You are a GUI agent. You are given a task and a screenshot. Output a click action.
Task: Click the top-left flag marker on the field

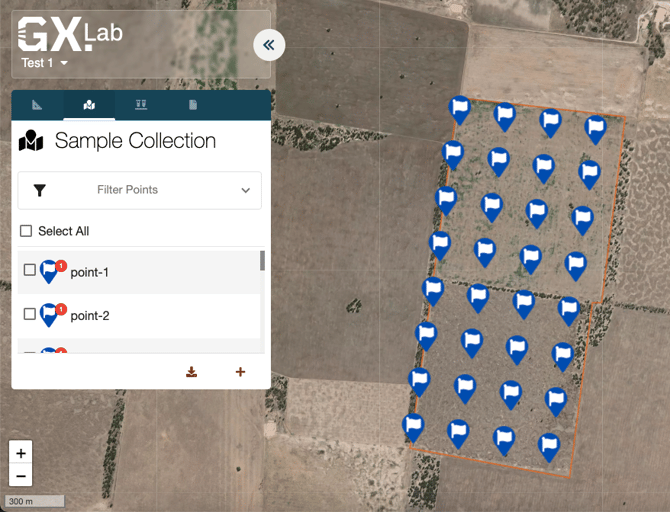click(459, 108)
